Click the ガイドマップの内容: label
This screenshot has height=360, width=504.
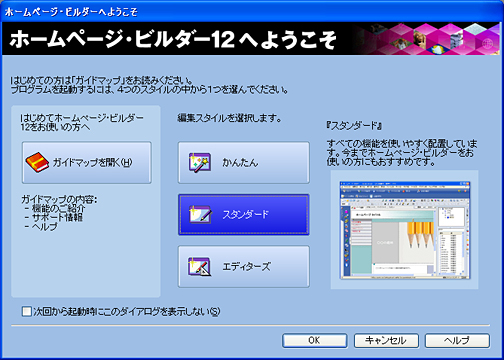tap(59, 200)
